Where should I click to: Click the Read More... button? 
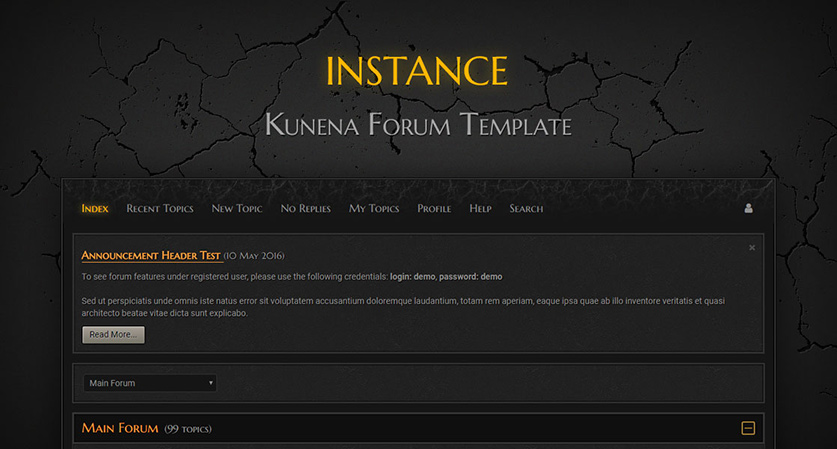[x=113, y=335]
